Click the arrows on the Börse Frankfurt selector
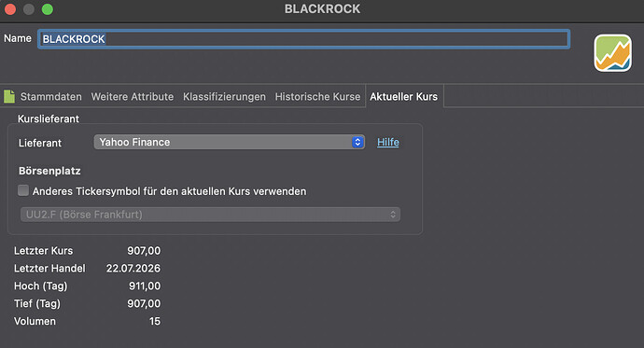 tap(393, 215)
